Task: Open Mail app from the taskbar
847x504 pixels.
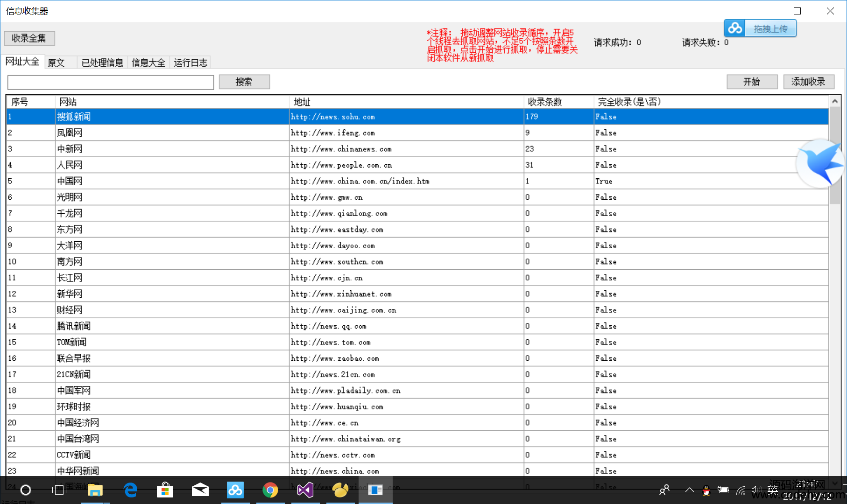Action: tap(200, 490)
